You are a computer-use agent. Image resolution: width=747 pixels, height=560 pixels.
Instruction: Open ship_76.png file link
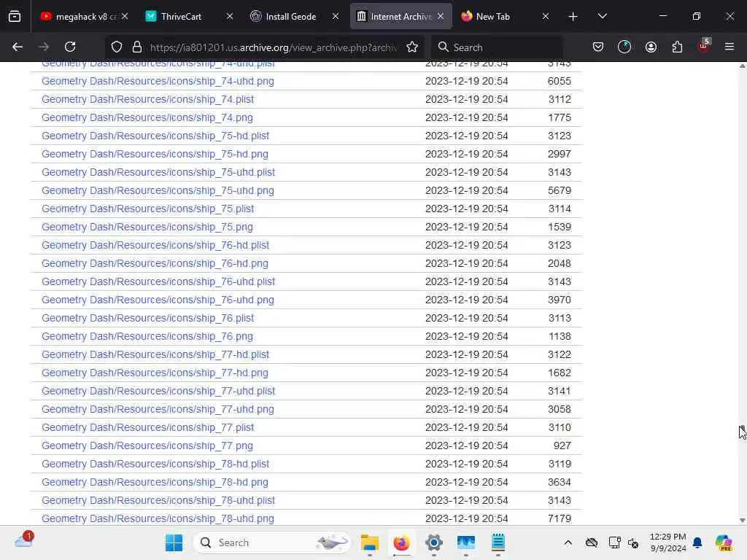point(147,336)
